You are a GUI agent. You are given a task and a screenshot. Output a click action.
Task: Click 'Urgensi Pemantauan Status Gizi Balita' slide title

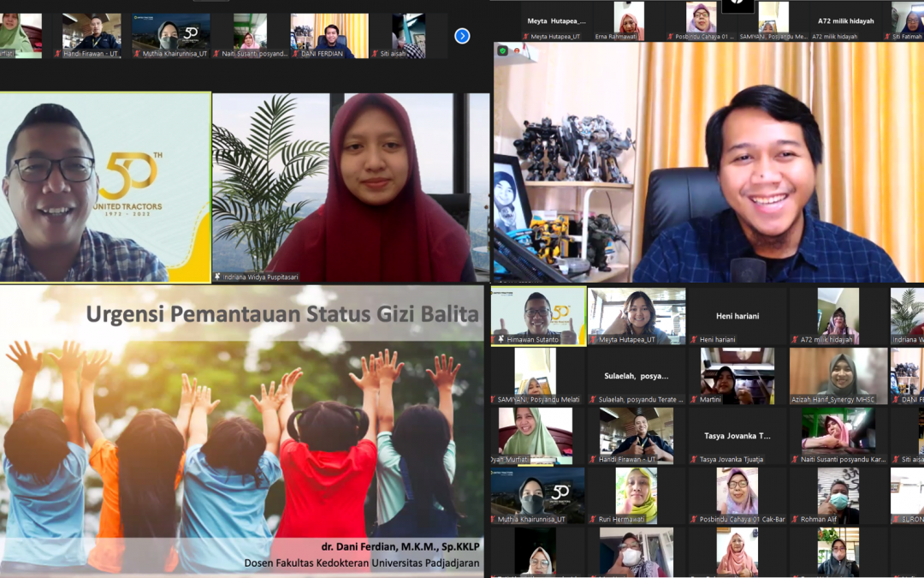282,313
